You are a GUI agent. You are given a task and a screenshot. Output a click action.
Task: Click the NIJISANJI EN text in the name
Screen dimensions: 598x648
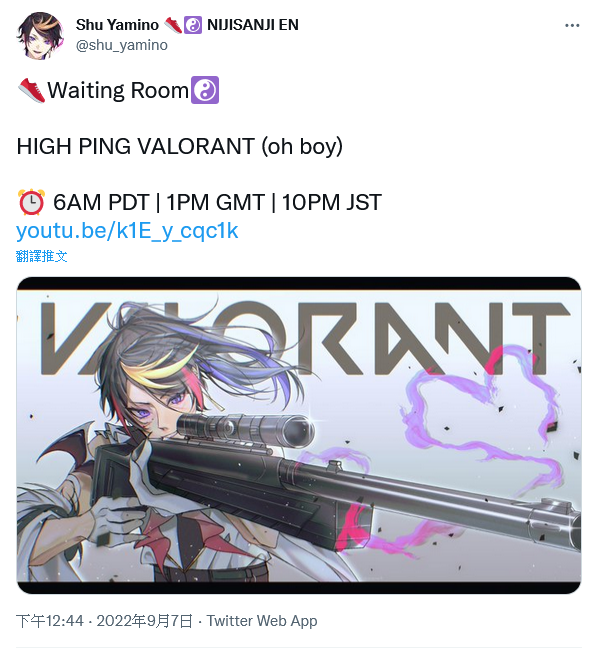(x=253, y=25)
